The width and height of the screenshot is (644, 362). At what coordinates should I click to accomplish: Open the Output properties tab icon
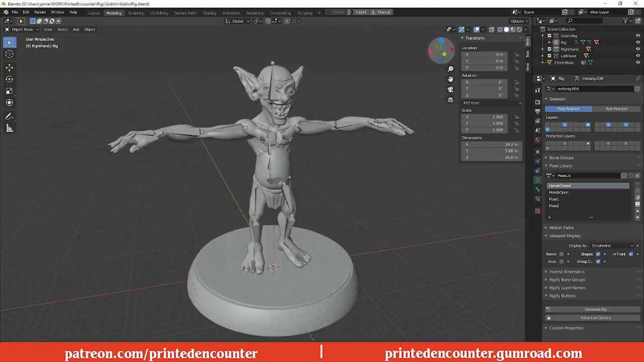click(537, 111)
